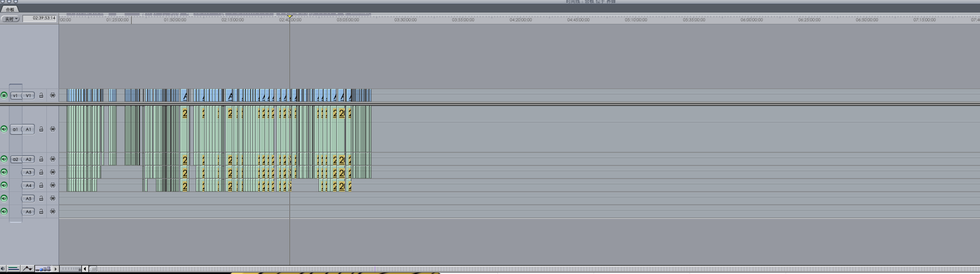Click the current timecode field
The width and height of the screenshot is (980, 274).
pyautogui.click(x=40, y=18)
